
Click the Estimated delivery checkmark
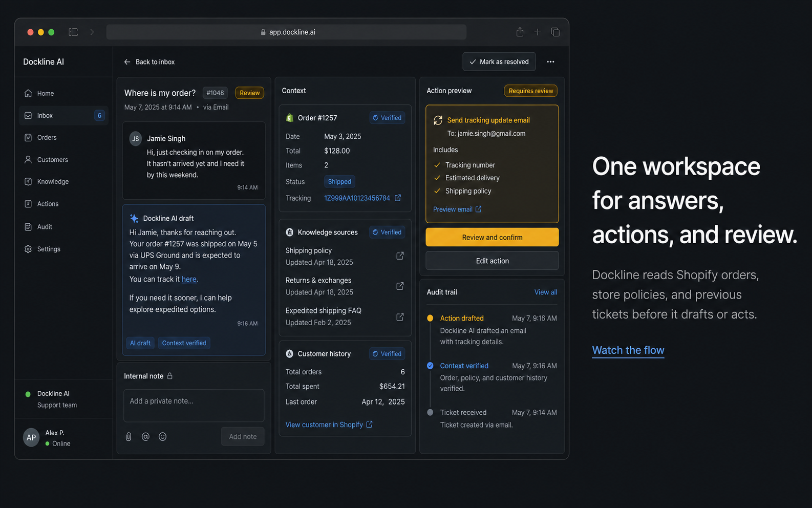click(x=437, y=178)
